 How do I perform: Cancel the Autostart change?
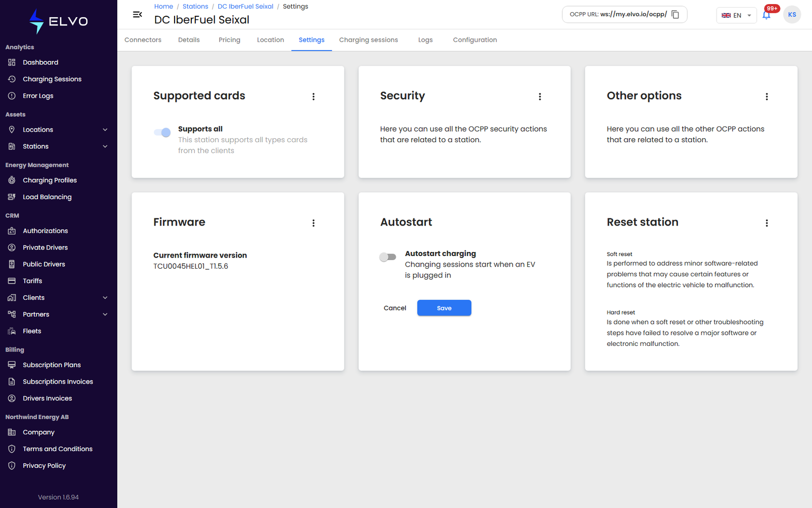(395, 308)
